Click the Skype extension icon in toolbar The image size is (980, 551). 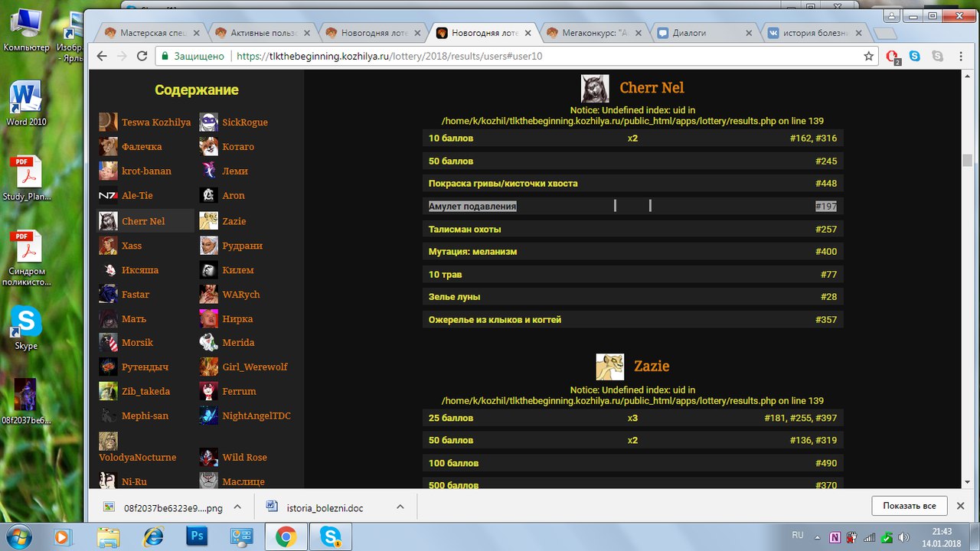pyautogui.click(x=915, y=56)
